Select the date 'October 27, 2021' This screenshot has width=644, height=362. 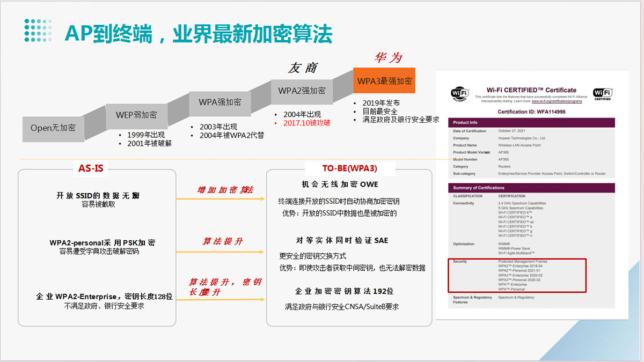[x=511, y=131]
